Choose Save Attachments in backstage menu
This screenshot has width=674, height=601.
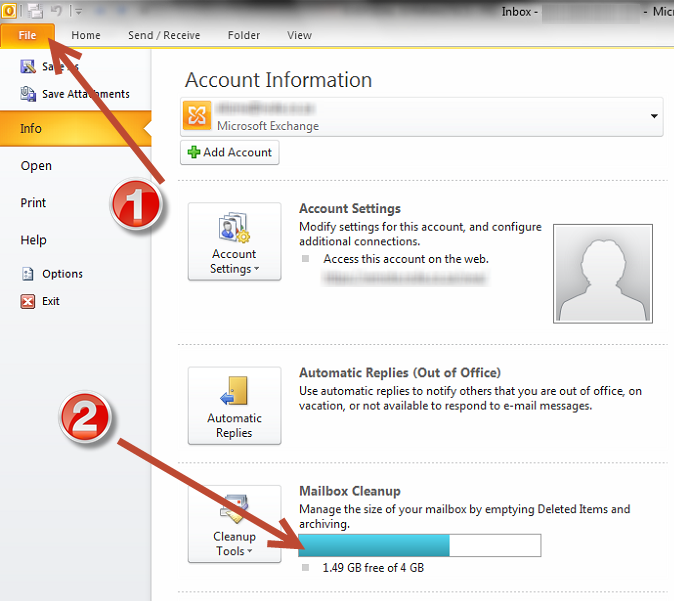pyautogui.click(x=86, y=94)
